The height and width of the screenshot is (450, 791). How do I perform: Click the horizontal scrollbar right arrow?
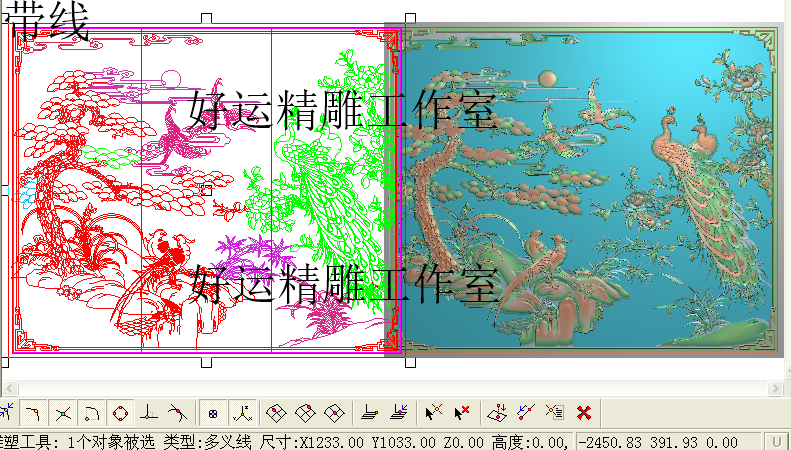(x=775, y=388)
